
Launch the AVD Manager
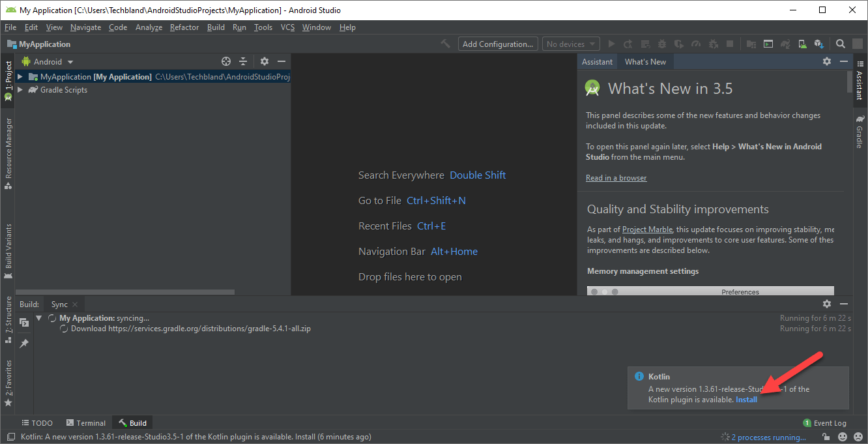click(x=802, y=44)
